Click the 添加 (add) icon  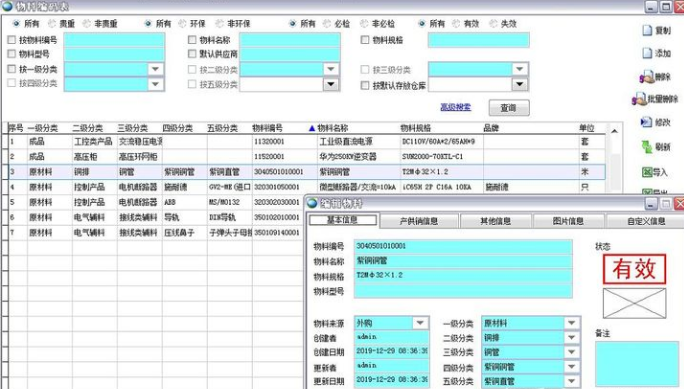pos(647,53)
